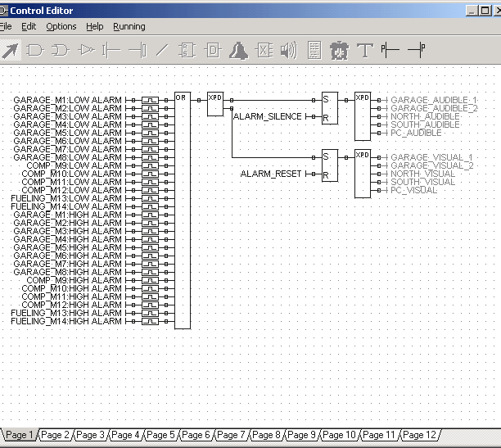Switch to the Page 3 tab
The width and height of the screenshot is (501, 448).
(x=90, y=435)
